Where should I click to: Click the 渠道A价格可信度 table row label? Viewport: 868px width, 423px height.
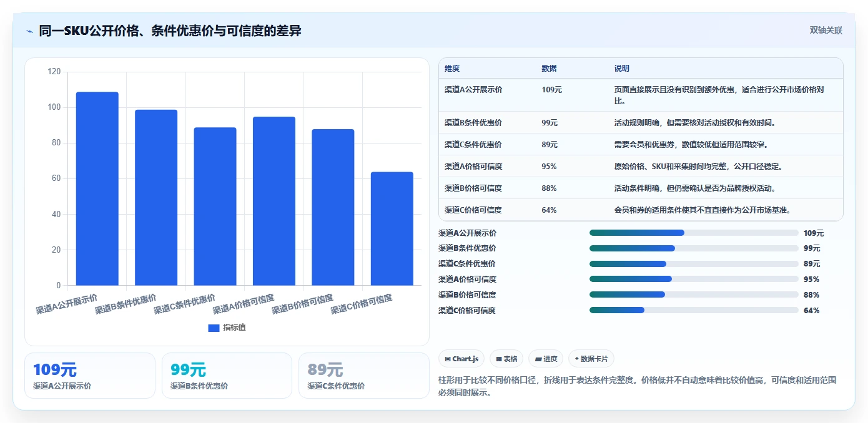tap(473, 167)
